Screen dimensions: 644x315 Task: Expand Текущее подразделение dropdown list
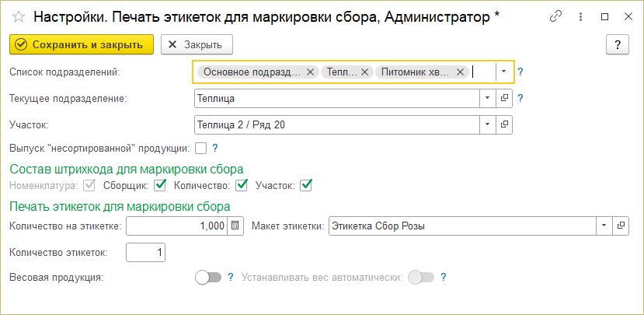tap(488, 98)
